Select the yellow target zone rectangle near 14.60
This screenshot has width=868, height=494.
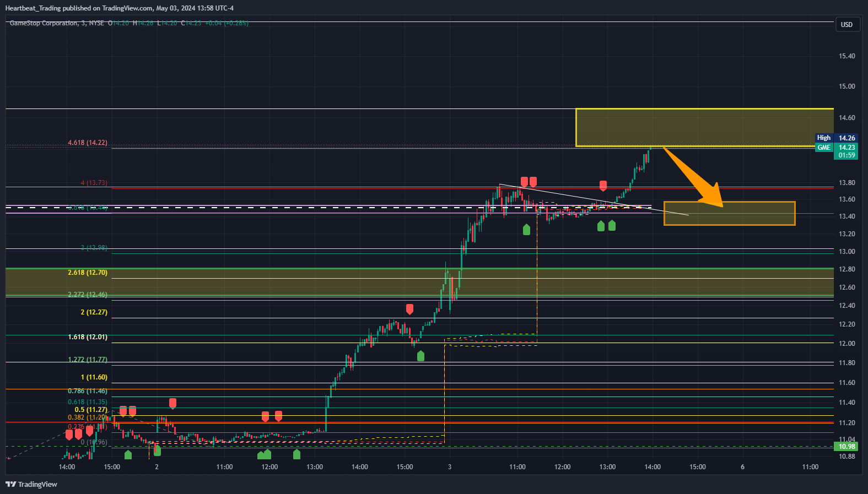point(704,128)
